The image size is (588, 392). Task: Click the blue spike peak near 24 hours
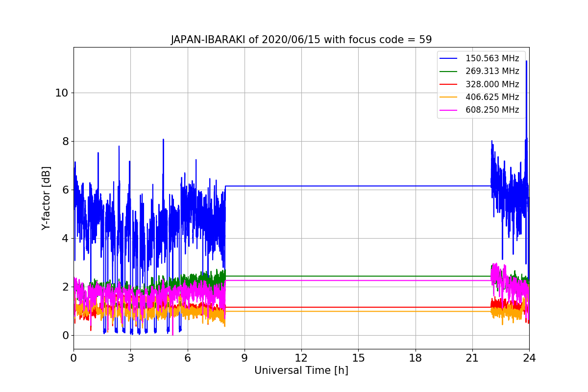coord(526,61)
